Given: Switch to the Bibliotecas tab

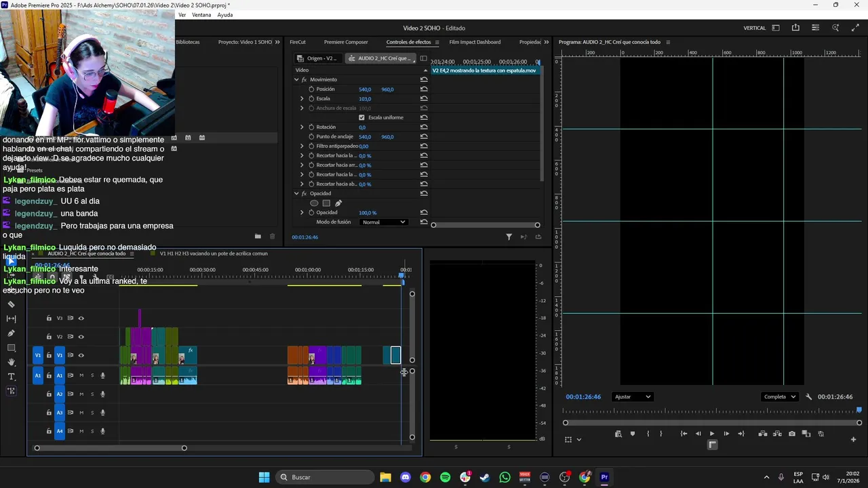Looking at the screenshot, I should (x=188, y=42).
